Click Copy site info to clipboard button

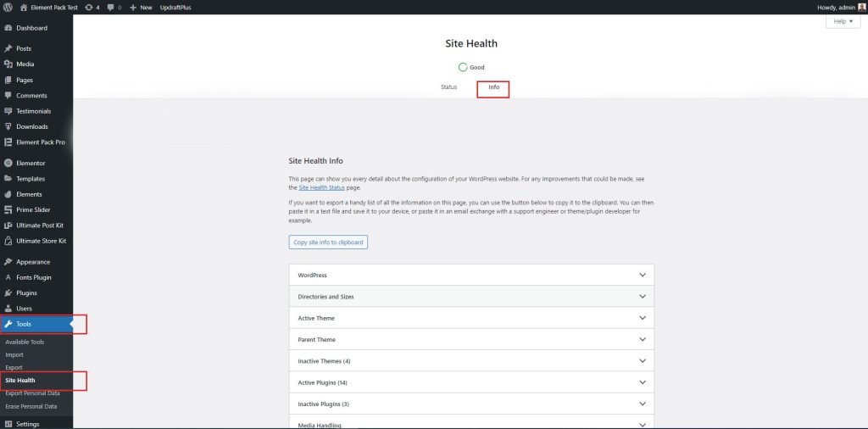(328, 242)
